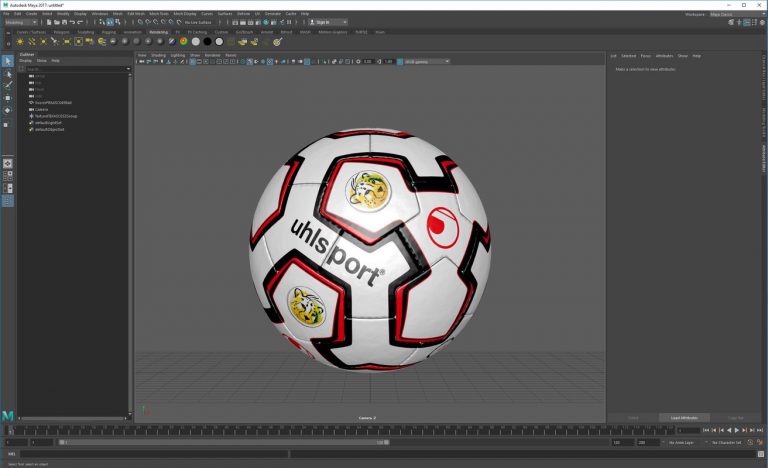
Task: Open the Modeling menu set dropdown
Action: 22,21
